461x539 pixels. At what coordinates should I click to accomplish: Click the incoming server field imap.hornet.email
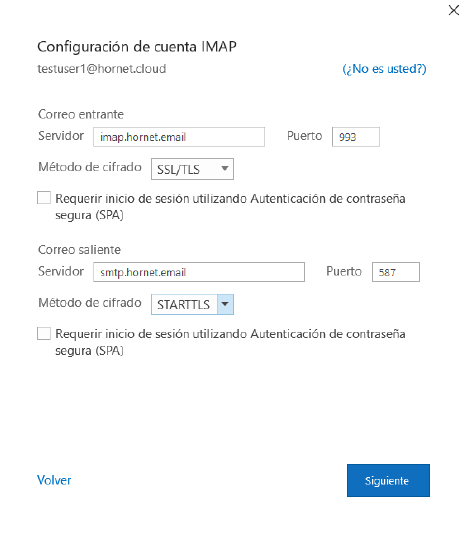point(179,137)
